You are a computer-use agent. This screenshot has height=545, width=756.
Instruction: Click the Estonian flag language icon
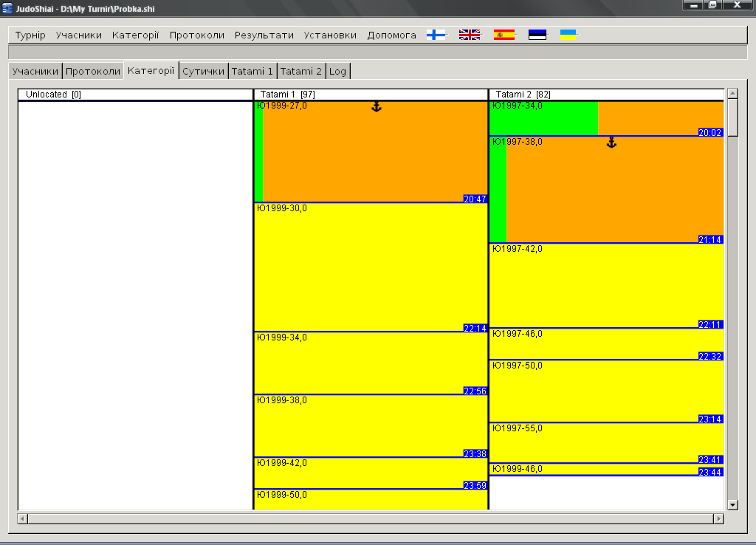tap(537, 35)
